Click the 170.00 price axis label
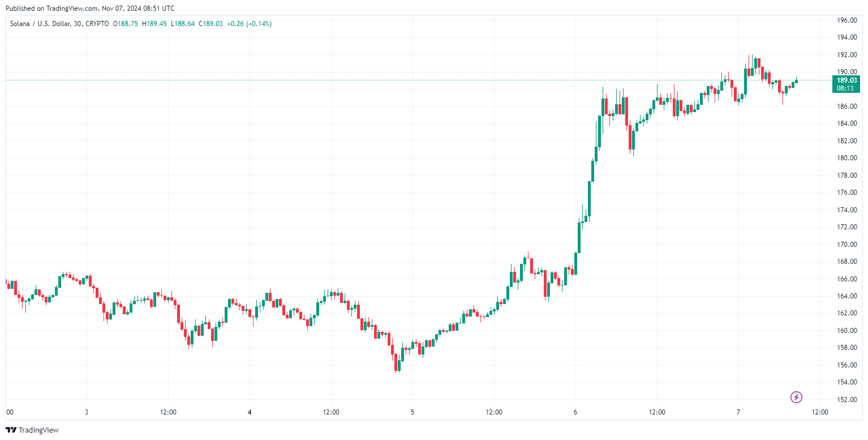 coord(846,245)
